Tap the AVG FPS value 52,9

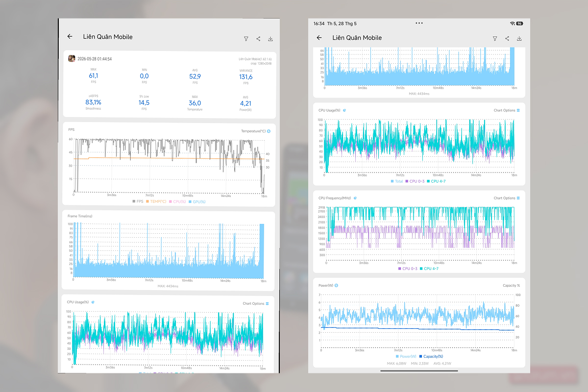point(195,76)
